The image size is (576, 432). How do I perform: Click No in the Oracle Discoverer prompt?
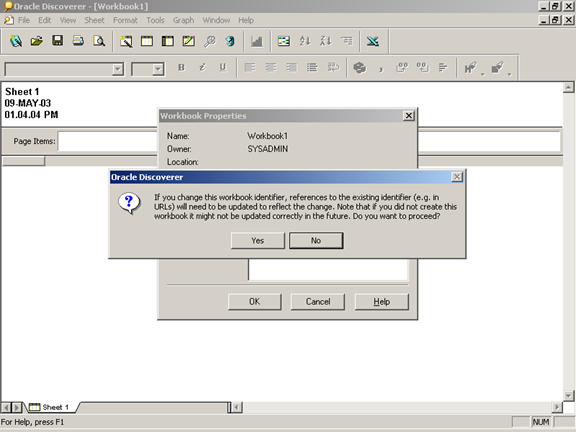tap(316, 240)
